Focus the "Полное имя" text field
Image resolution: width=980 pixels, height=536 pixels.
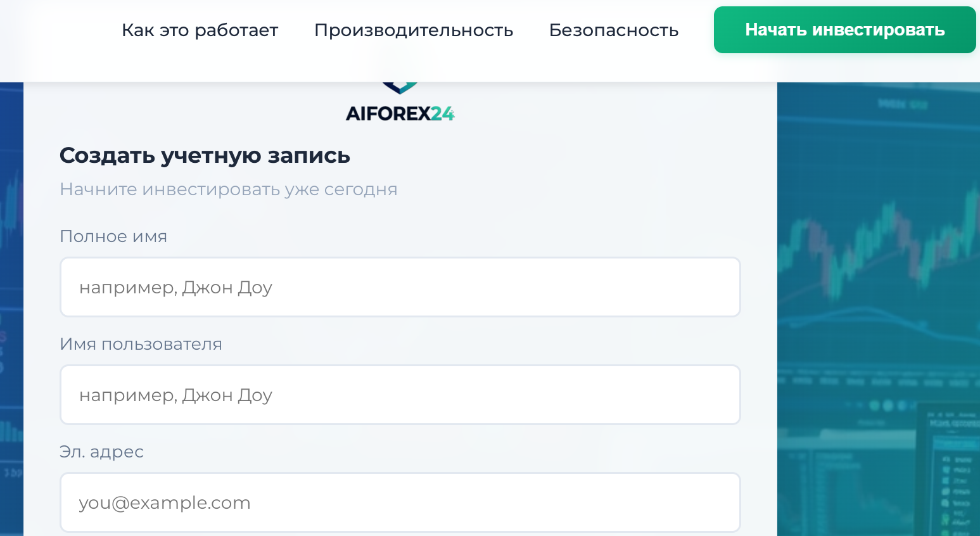click(400, 287)
